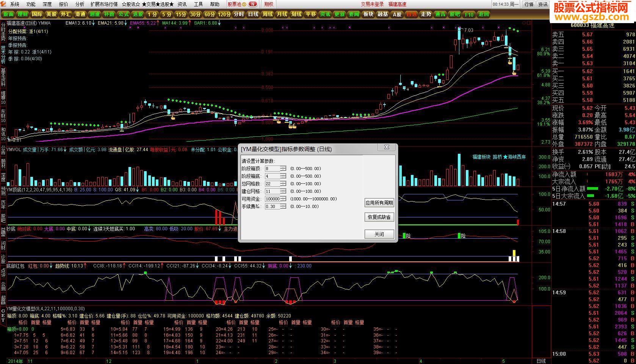Viewport: 636px width, 364px height.
Task: Click the 日线 period label at bottom right
Action: point(541,361)
